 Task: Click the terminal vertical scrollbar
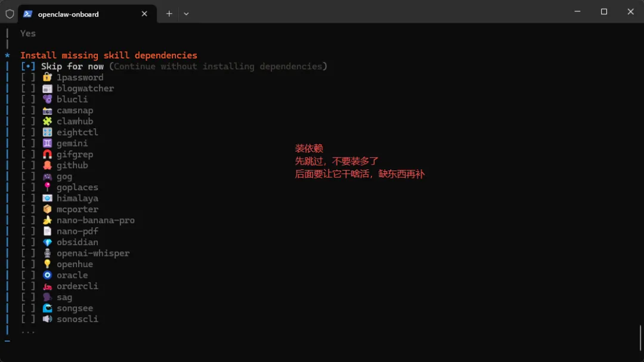coord(640,338)
